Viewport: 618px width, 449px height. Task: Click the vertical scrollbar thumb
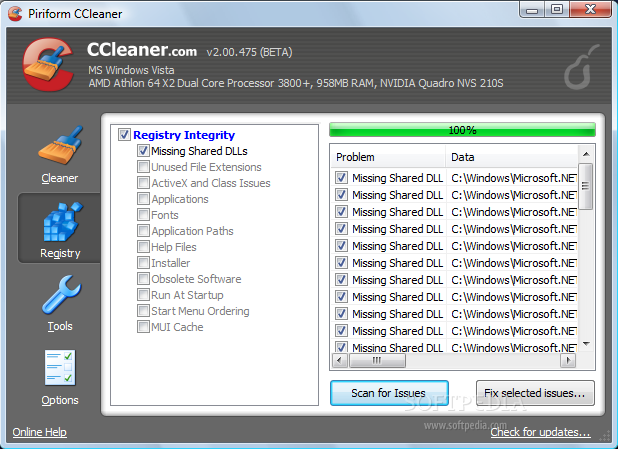[x=586, y=186]
